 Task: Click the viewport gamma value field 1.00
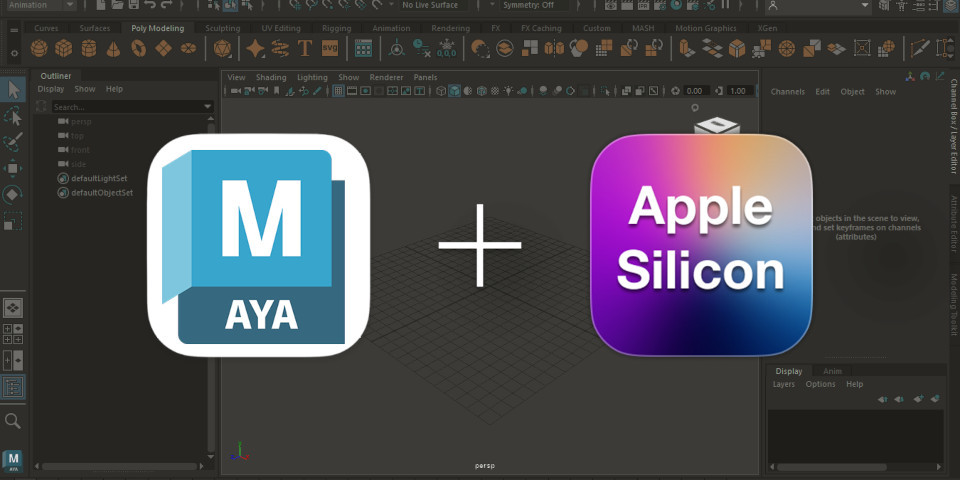tap(739, 91)
